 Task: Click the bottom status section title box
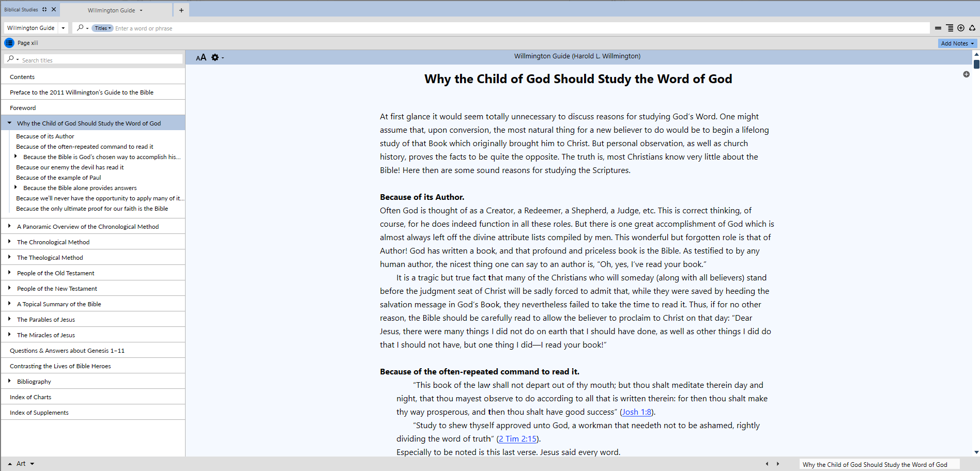[x=879, y=464]
